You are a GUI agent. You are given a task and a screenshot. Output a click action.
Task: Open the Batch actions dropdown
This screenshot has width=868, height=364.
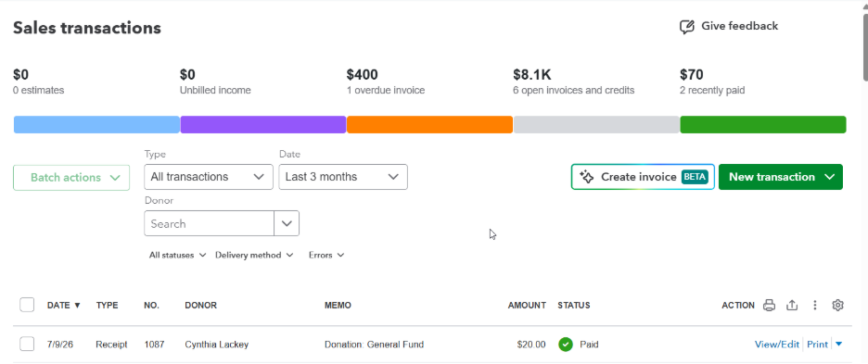click(x=71, y=178)
